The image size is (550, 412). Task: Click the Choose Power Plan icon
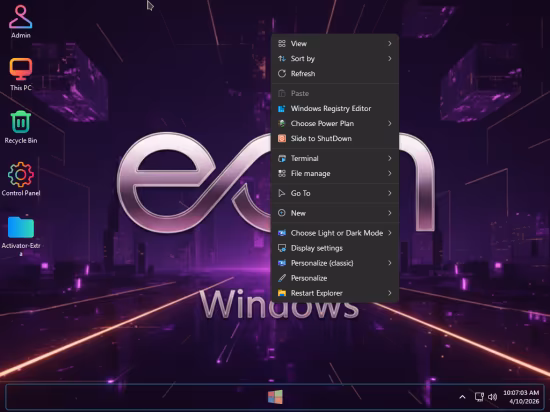(282, 123)
